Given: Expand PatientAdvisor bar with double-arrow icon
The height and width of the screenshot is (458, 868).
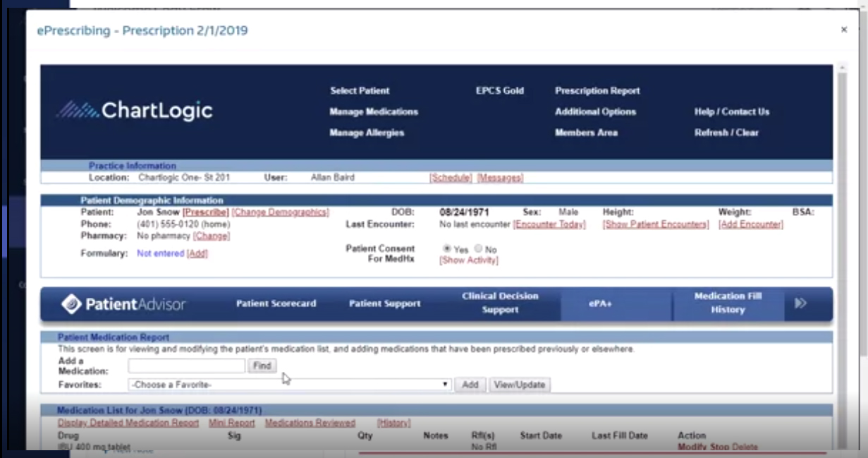Looking at the screenshot, I should pos(800,303).
